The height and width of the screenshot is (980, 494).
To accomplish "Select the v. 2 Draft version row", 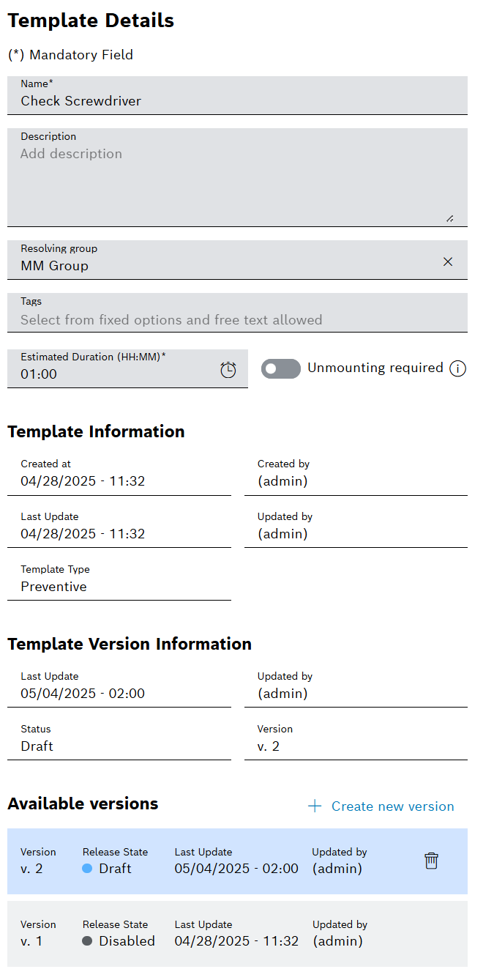I will [x=237, y=861].
